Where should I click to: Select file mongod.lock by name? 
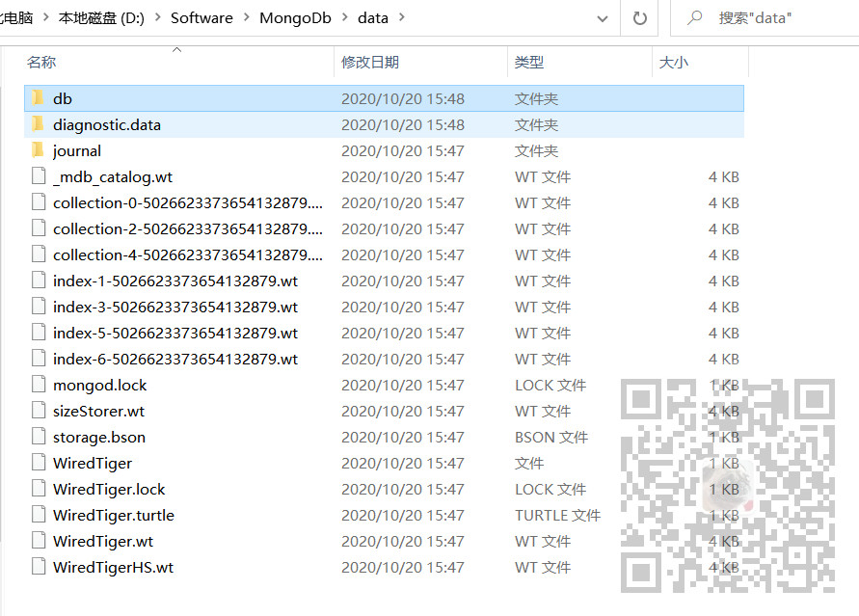[99, 385]
